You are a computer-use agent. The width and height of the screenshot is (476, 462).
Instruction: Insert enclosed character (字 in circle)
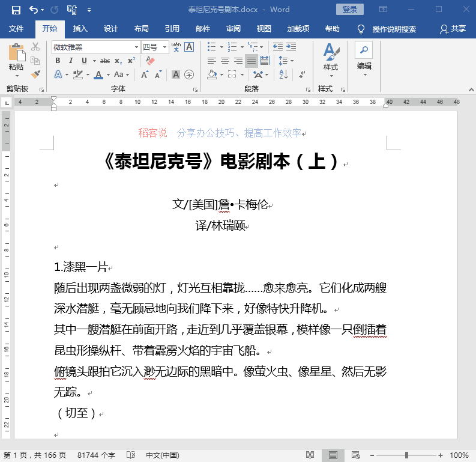pos(189,74)
